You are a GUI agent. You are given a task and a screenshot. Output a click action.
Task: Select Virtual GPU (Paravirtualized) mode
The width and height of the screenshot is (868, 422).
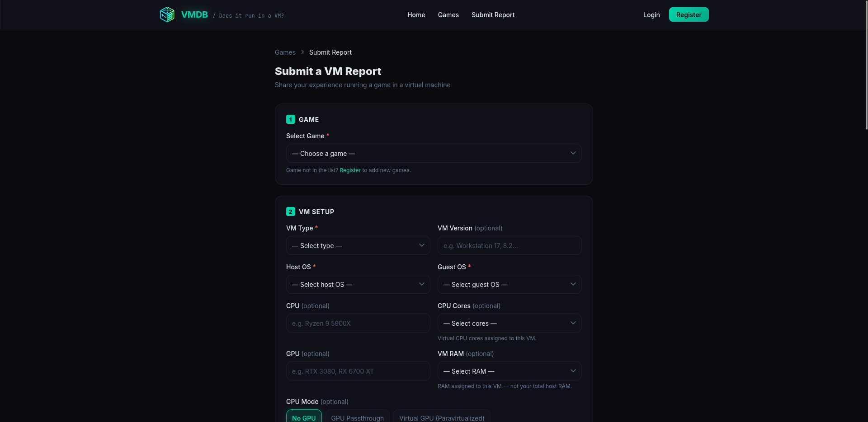click(x=442, y=418)
